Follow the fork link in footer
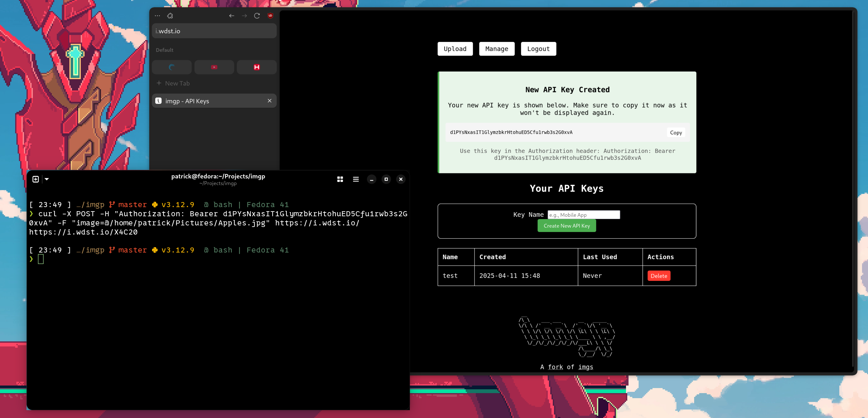868x418 pixels. click(555, 367)
